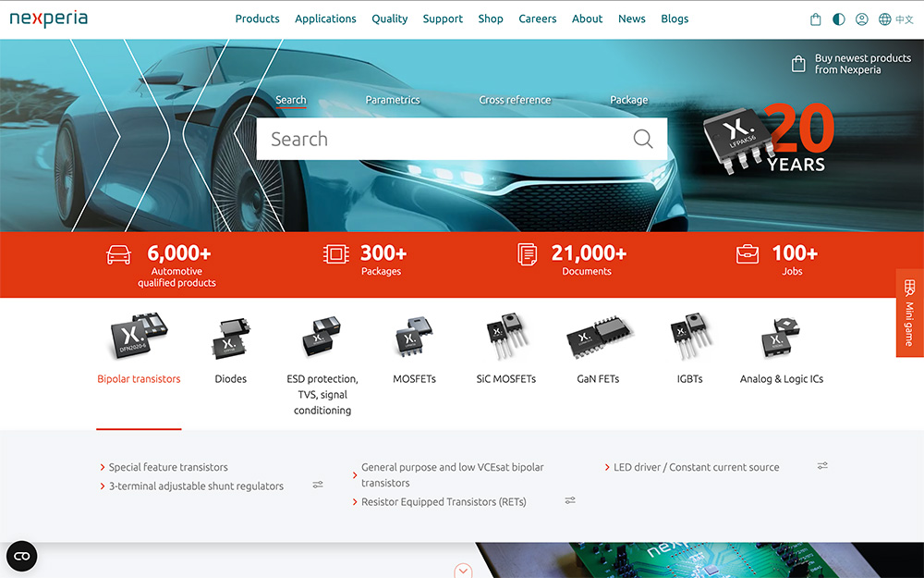Open the Applications menu
Viewport: 924px width, 578px height.
(x=325, y=18)
